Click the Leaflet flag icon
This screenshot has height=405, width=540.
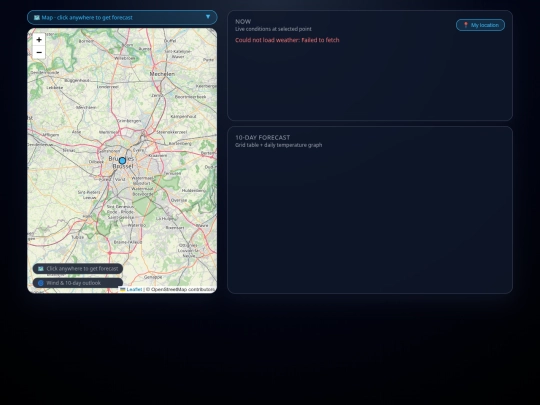(123, 289)
